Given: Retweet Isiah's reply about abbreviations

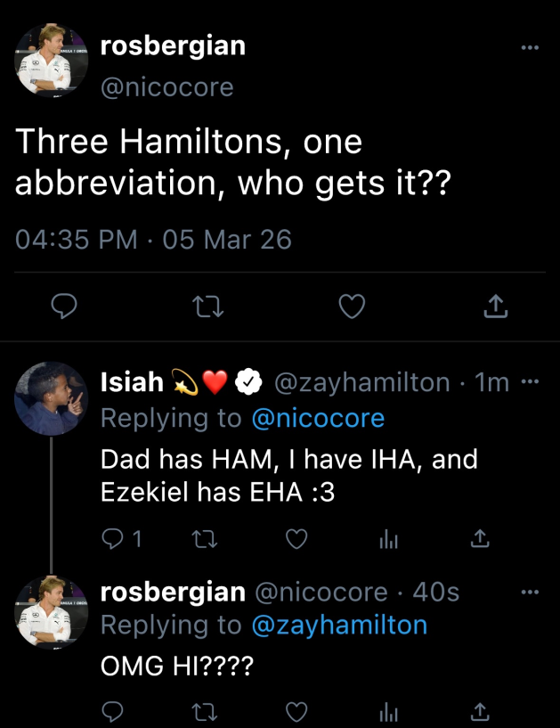Looking at the screenshot, I should click(x=207, y=539).
